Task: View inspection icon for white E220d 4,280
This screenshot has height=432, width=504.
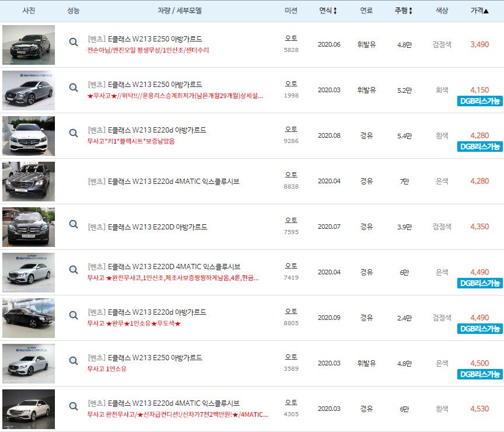Action: (x=73, y=133)
